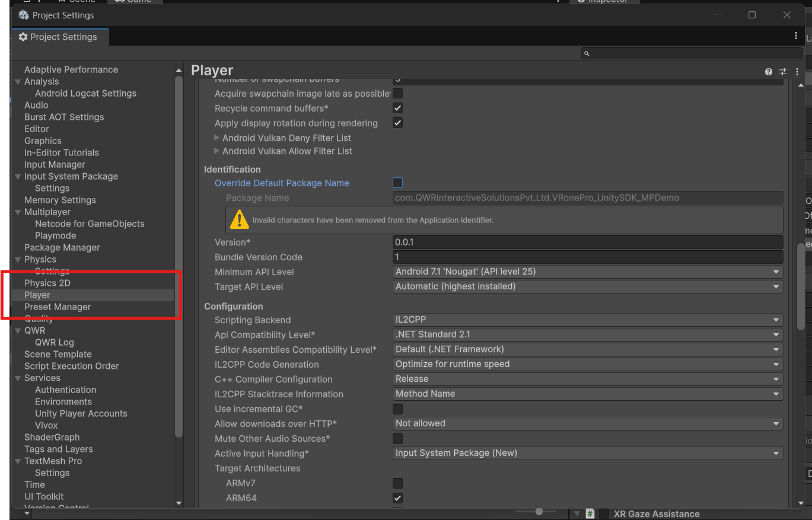812x520 pixels.
Task: Select Physics 2D settings
Action: coord(47,283)
